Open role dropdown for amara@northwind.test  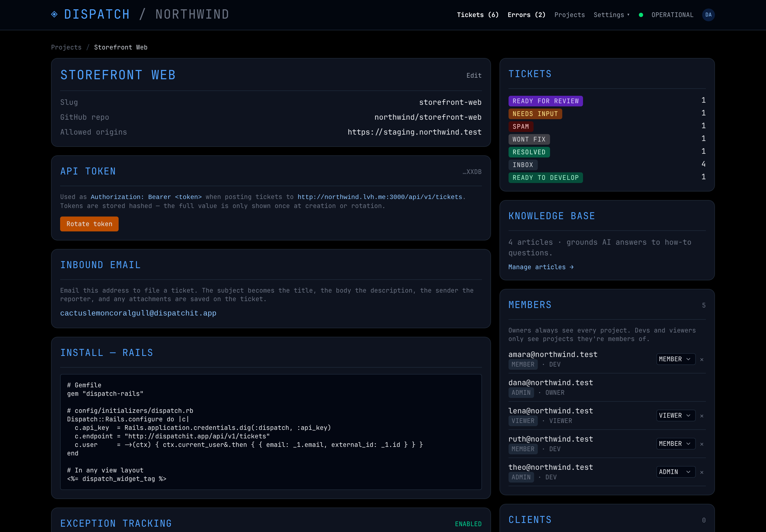tap(676, 359)
